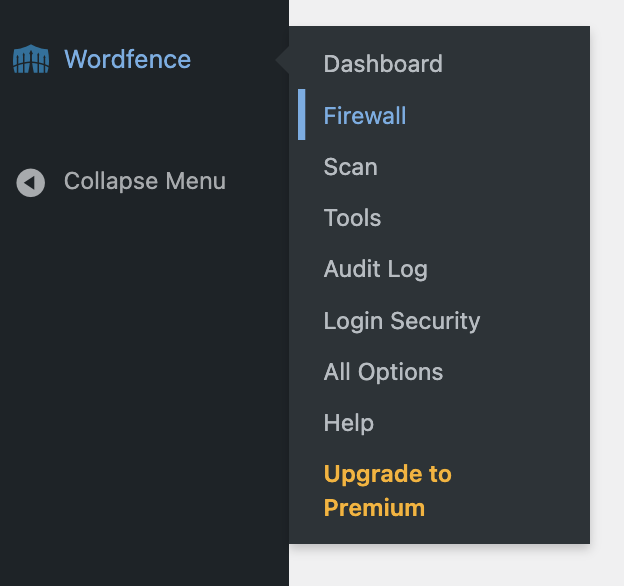This screenshot has width=624, height=586.
Task: Collapse the sidebar via Collapse Menu text
Action: 144,181
